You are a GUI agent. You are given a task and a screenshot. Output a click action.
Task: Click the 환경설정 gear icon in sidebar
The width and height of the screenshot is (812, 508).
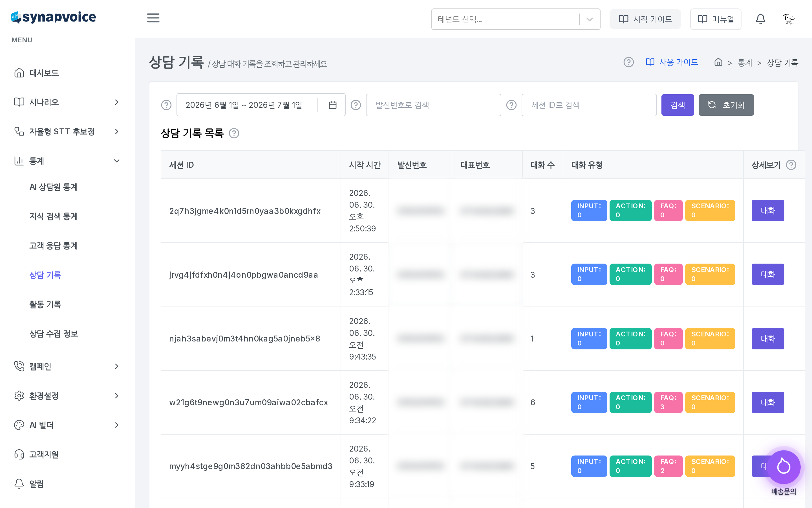(19, 396)
